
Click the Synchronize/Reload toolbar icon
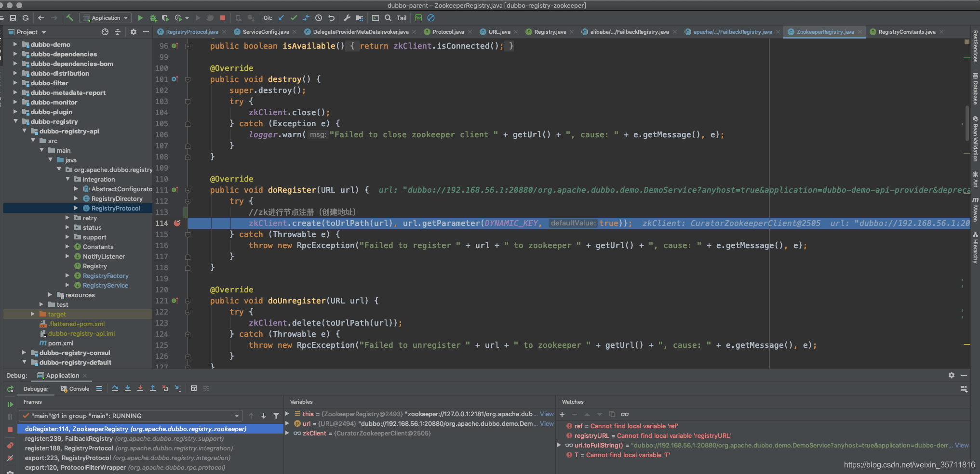coord(26,18)
